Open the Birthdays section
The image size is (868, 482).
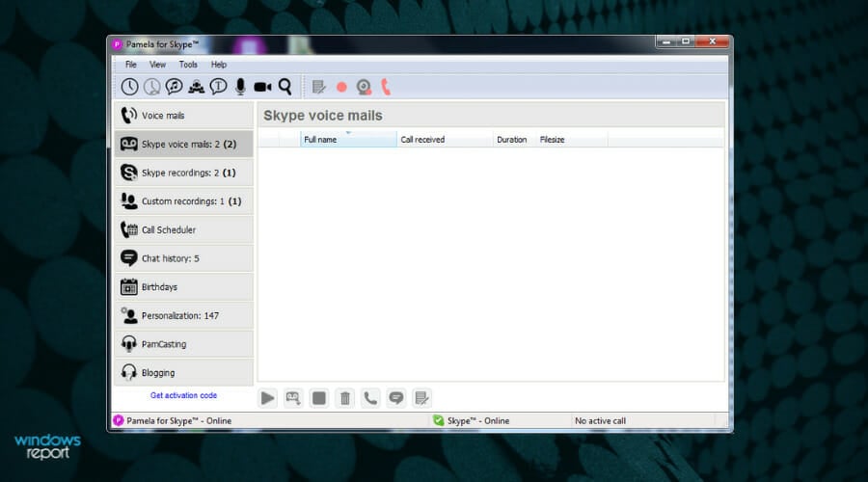[184, 286]
